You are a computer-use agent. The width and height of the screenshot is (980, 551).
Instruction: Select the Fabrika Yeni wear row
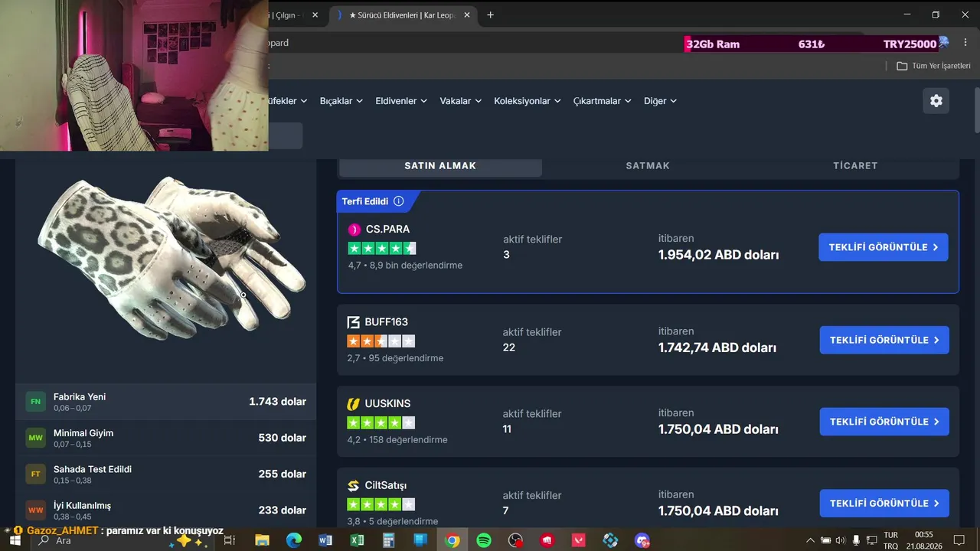pyautogui.click(x=165, y=402)
